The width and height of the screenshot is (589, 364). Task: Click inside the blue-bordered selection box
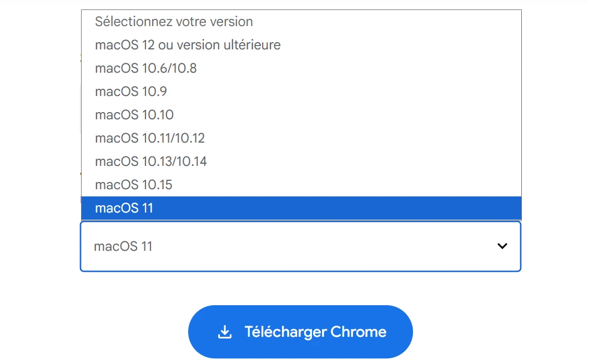300,246
